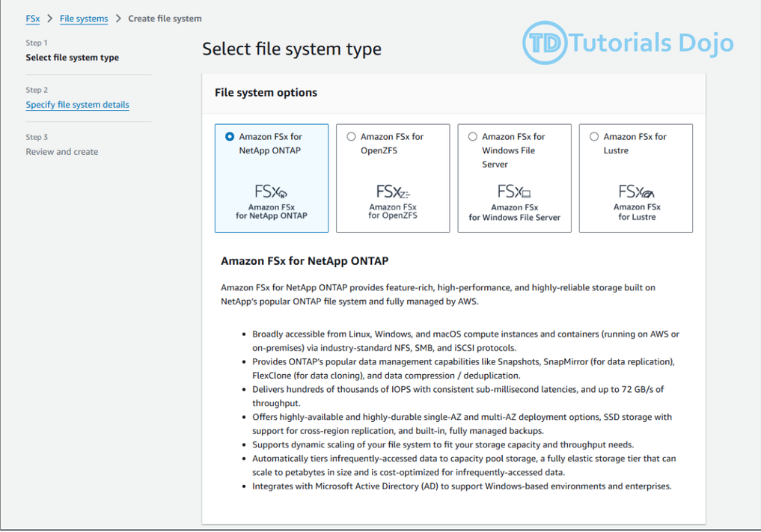This screenshot has width=761, height=532.
Task: Click the 'Amazon FSx for Lustre' caption under logo
Action: pyautogui.click(x=637, y=212)
